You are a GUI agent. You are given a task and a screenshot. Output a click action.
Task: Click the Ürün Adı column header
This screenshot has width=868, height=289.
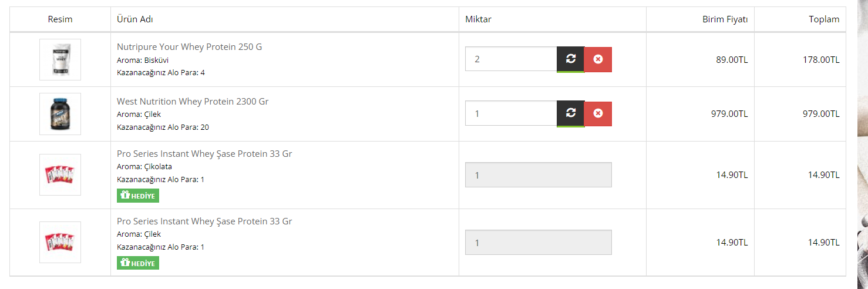tap(135, 19)
